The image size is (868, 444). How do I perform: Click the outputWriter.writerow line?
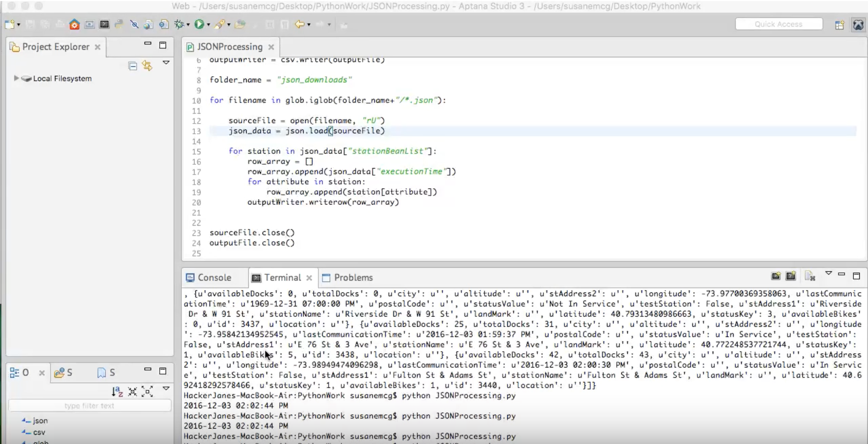click(x=323, y=202)
